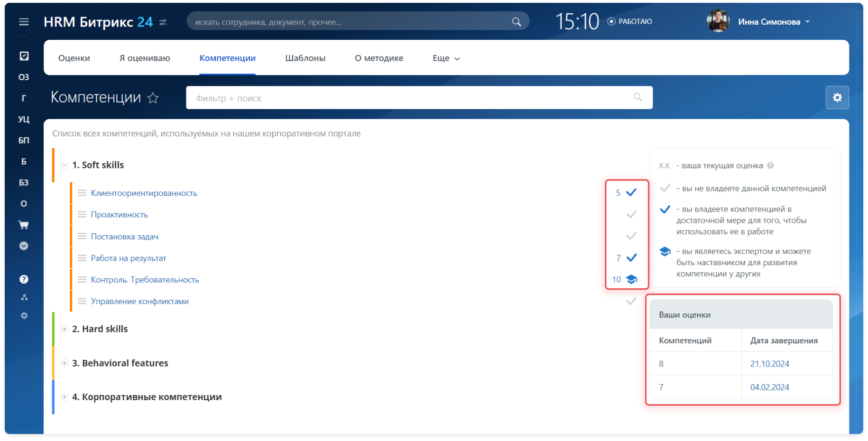868x441 pixels.
Task: Toggle the checkmark for Управление конфликтами
Action: click(x=631, y=301)
